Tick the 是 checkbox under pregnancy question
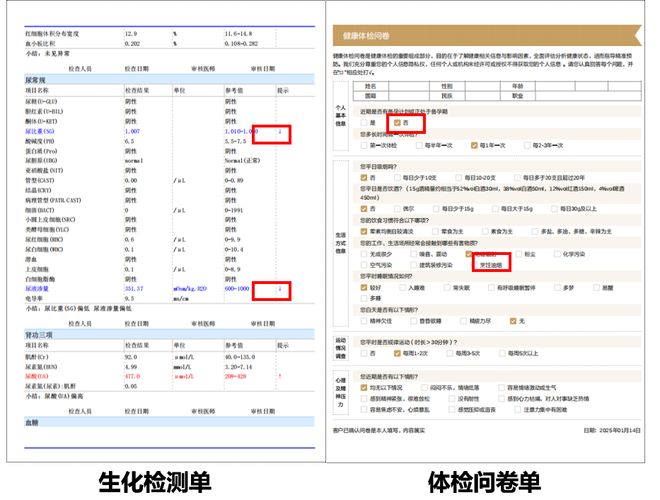This screenshot has height=500, width=660. [x=362, y=123]
